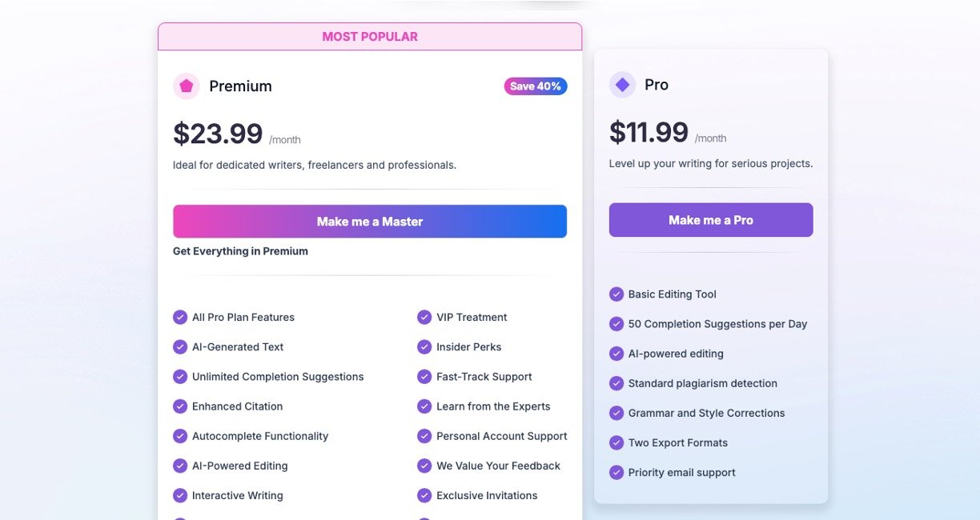The image size is (980, 520).
Task: Select the Get Everything in Premium text
Action: point(240,251)
